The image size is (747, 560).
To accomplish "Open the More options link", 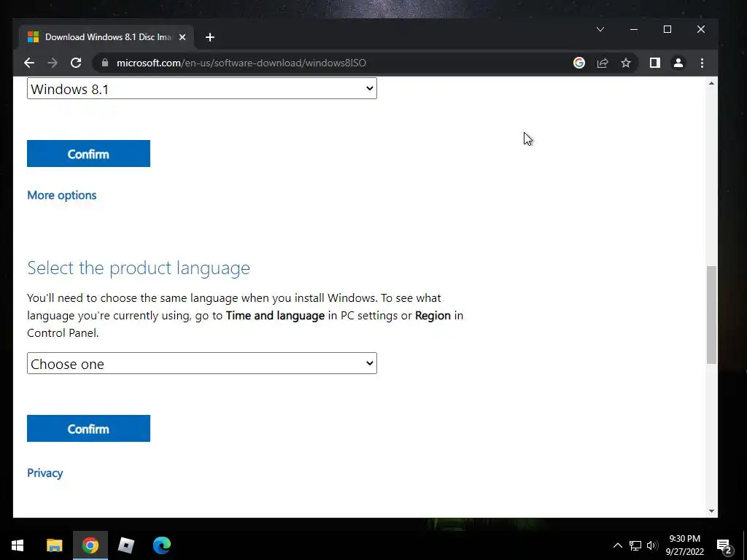I will click(62, 195).
